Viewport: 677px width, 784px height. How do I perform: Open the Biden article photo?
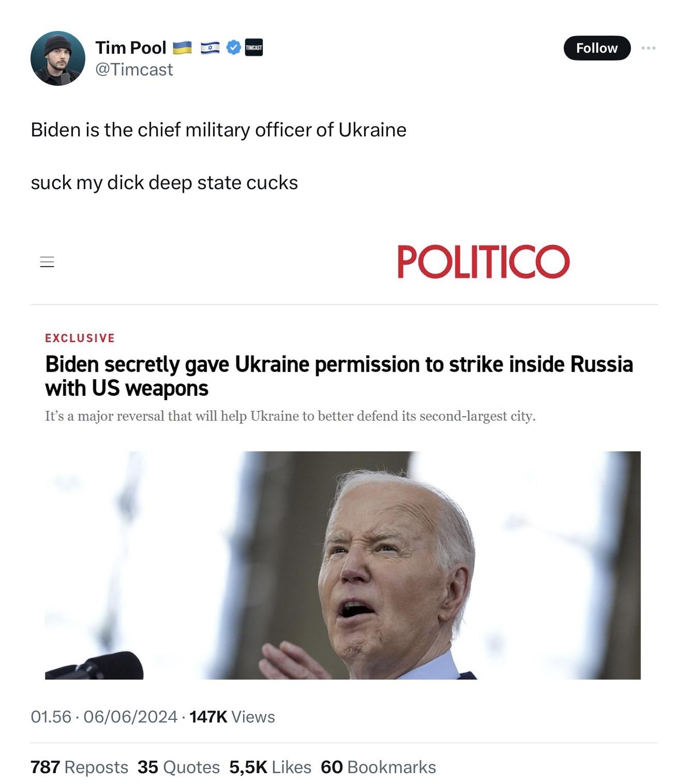pos(342,565)
